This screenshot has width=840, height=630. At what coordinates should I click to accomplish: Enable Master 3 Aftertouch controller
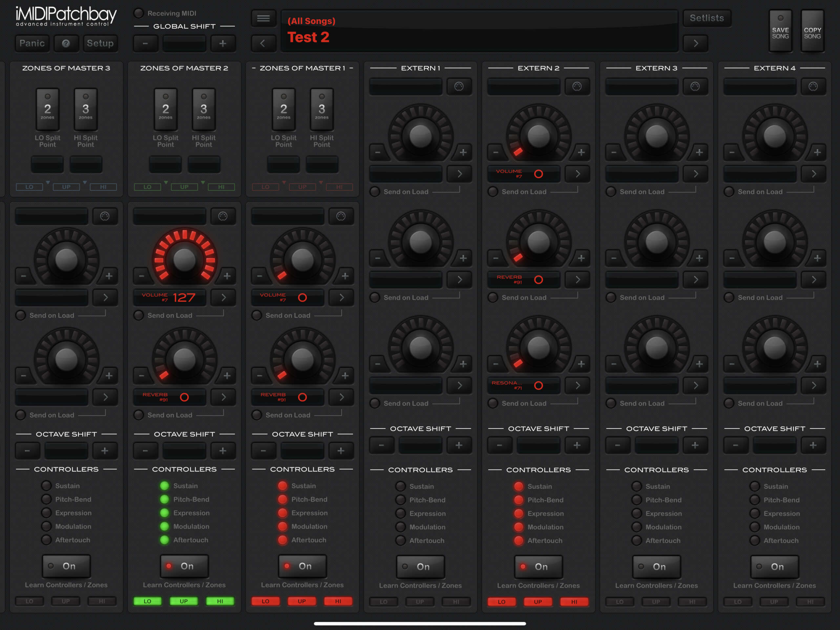pyautogui.click(x=46, y=540)
